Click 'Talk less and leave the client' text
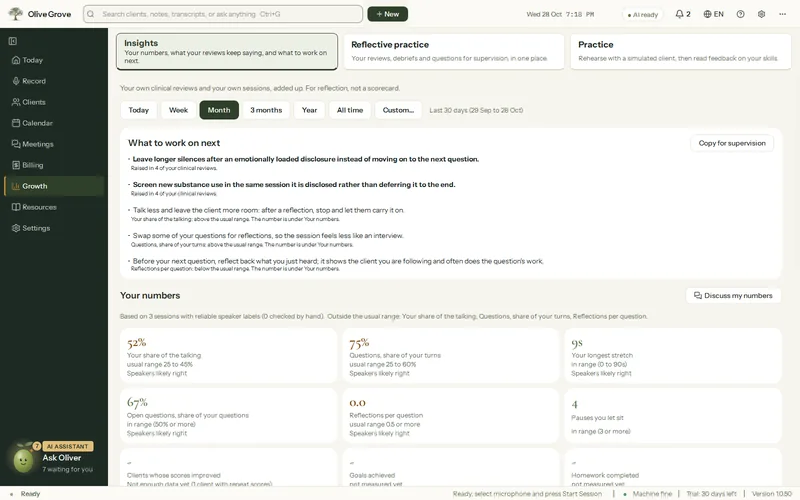The image size is (800, 500). coord(268,210)
